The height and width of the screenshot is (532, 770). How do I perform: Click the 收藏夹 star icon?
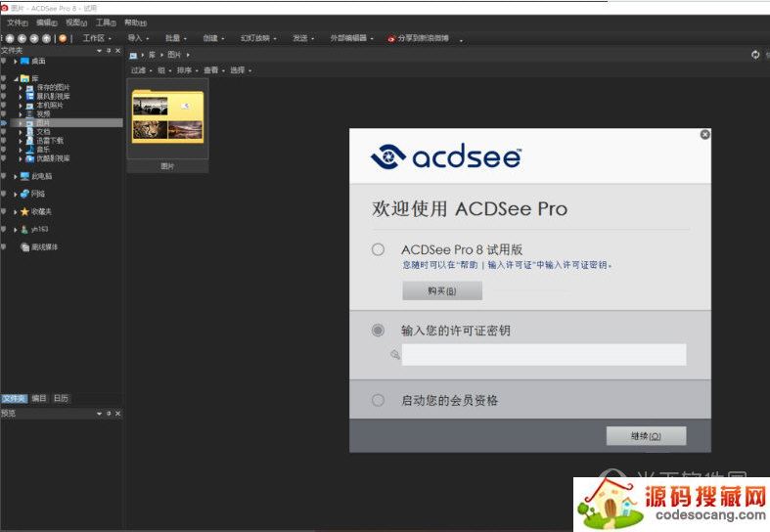click(24, 211)
